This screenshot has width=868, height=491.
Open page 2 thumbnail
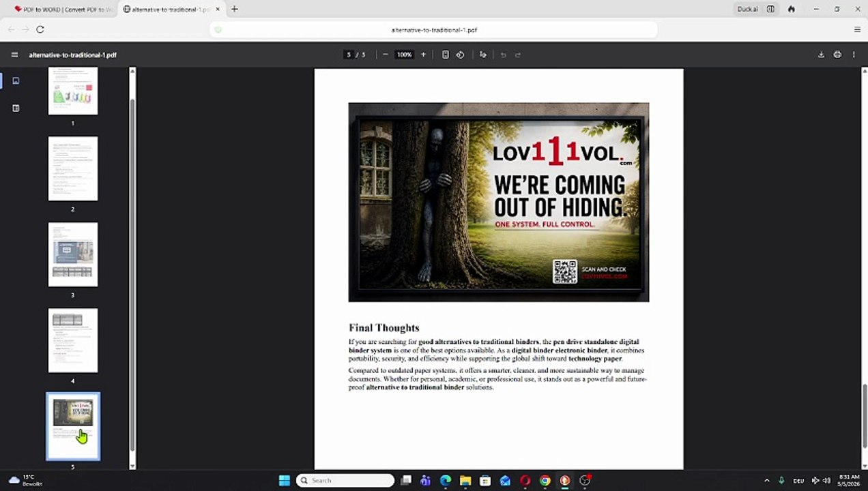pyautogui.click(x=73, y=168)
